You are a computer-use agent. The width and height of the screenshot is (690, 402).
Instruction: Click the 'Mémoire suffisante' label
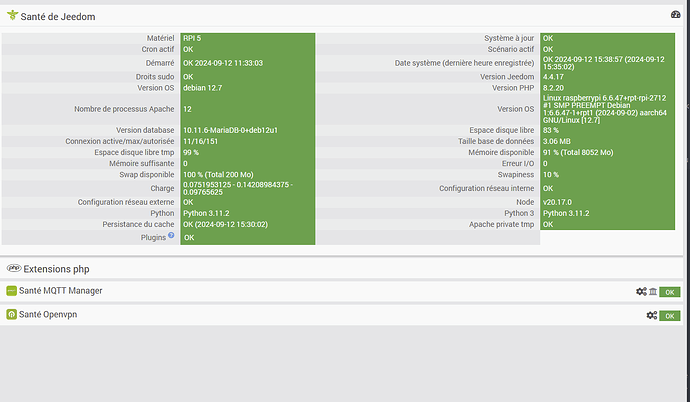pos(142,164)
